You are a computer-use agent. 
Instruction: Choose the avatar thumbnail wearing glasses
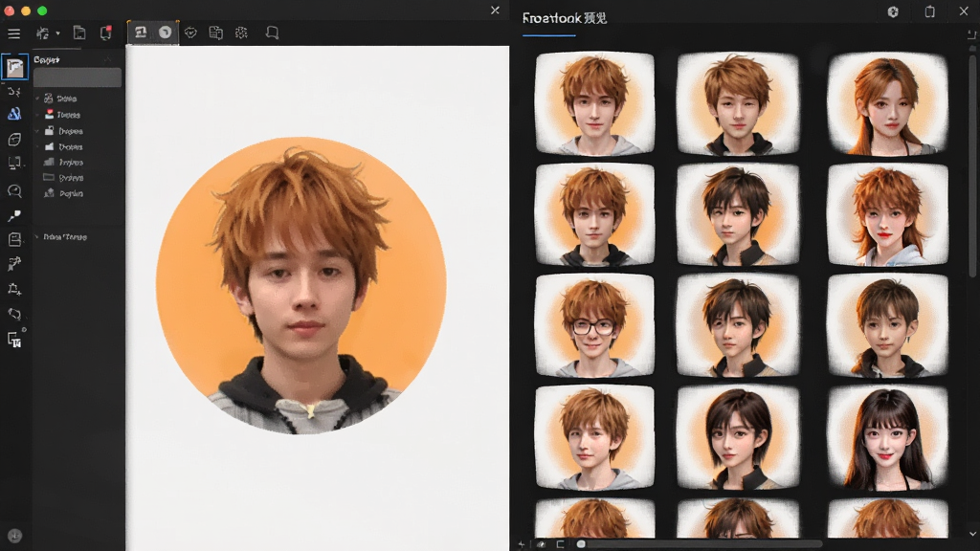tap(595, 325)
